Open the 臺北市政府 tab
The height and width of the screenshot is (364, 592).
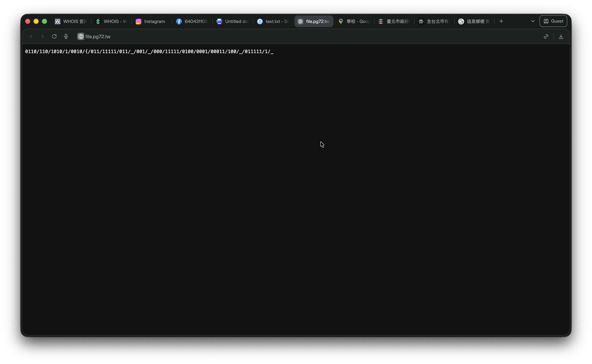tap(394, 21)
